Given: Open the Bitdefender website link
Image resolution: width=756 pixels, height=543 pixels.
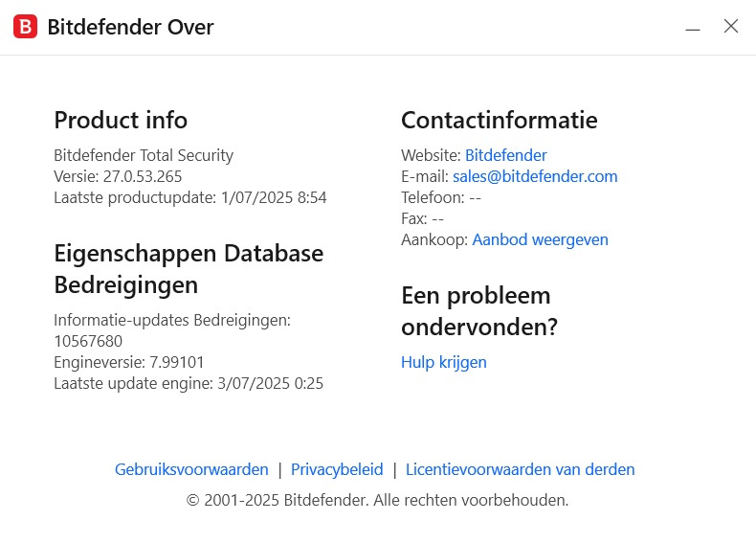Looking at the screenshot, I should coord(506,155).
